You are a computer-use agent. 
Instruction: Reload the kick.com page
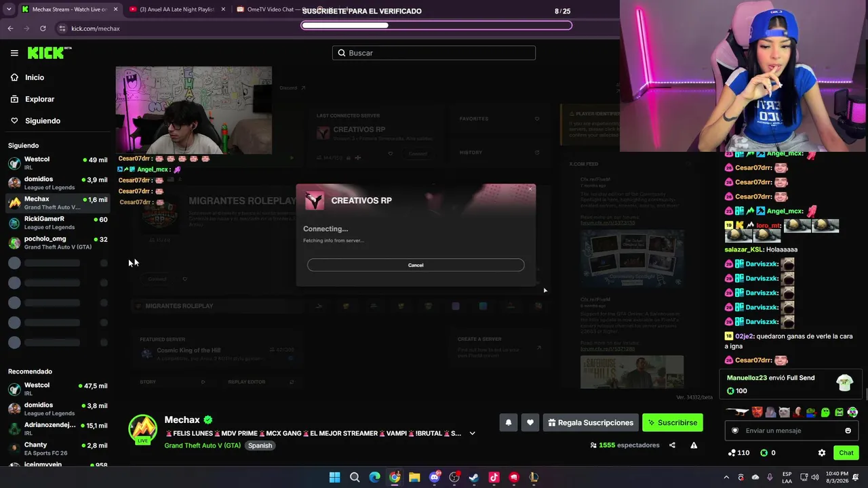click(x=43, y=28)
